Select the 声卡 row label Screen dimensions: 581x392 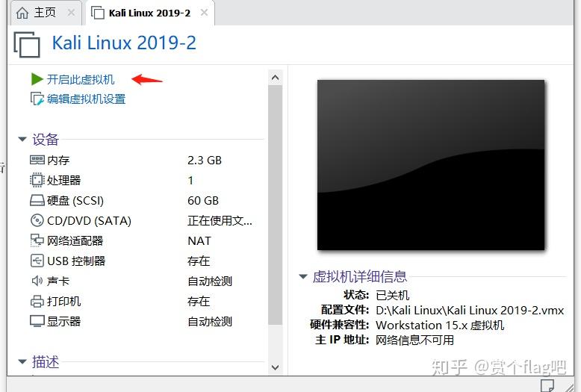click(58, 281)
